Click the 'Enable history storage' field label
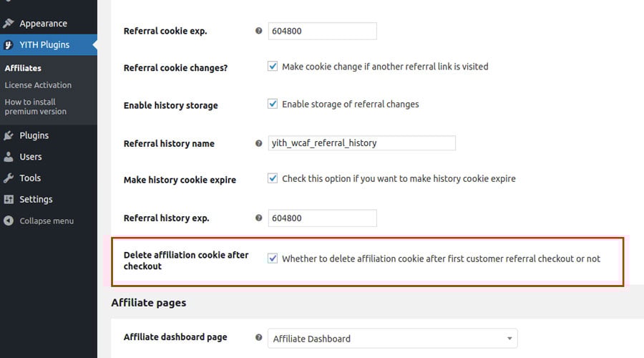The height and width of the screenshot is (358, 644). pos(171,106)
